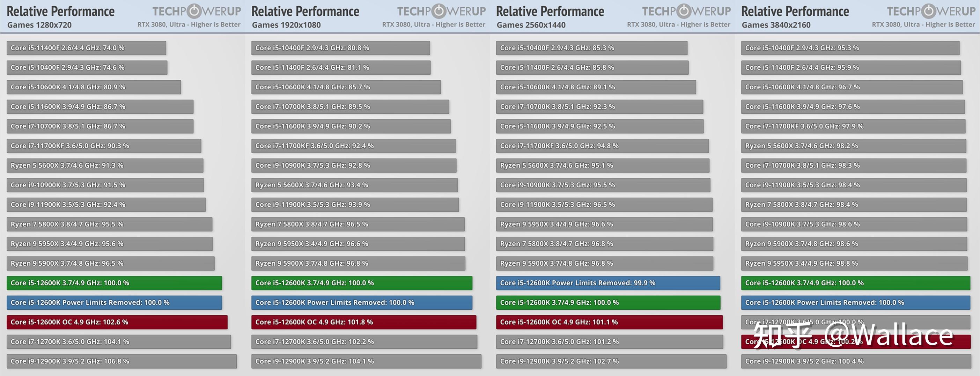Click TechPowerUp power icon in 1920x1080 chart
This screenshot has height=376, width=980.
point(439,12)
